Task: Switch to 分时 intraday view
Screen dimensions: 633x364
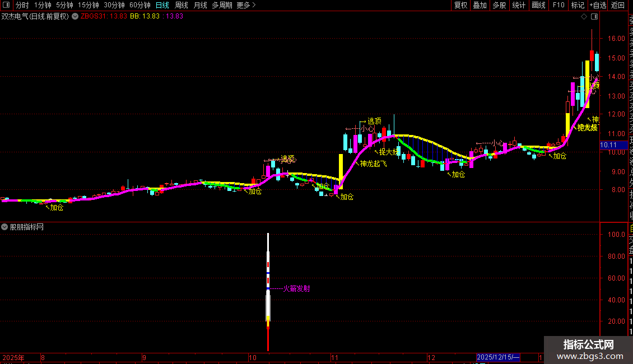Action: pyautogui.click(x=22, y=5)
